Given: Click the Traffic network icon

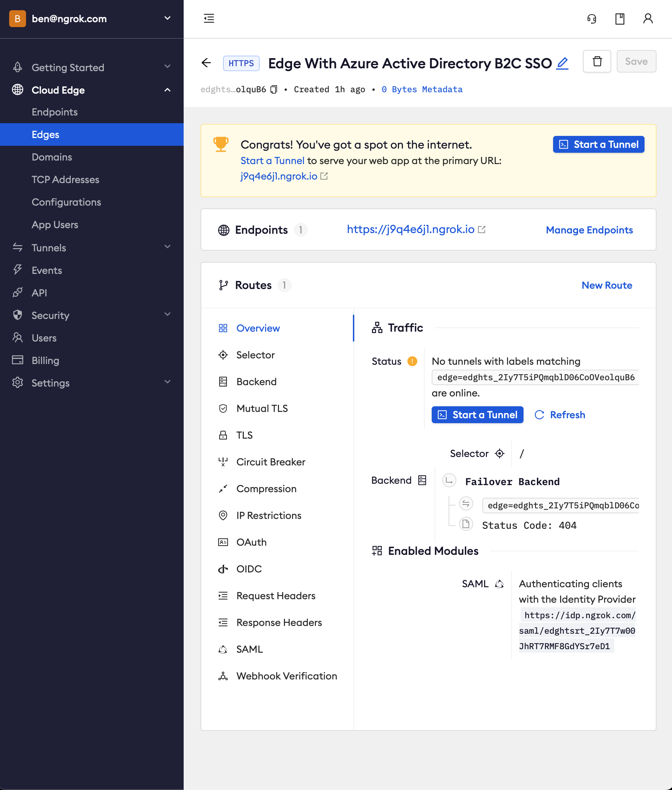Looking at the screenshot, I should click(377, 328).
